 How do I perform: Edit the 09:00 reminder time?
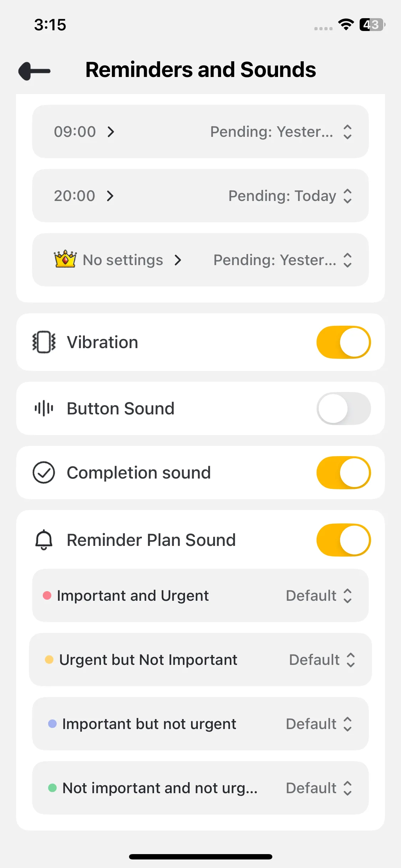[84, 132]
